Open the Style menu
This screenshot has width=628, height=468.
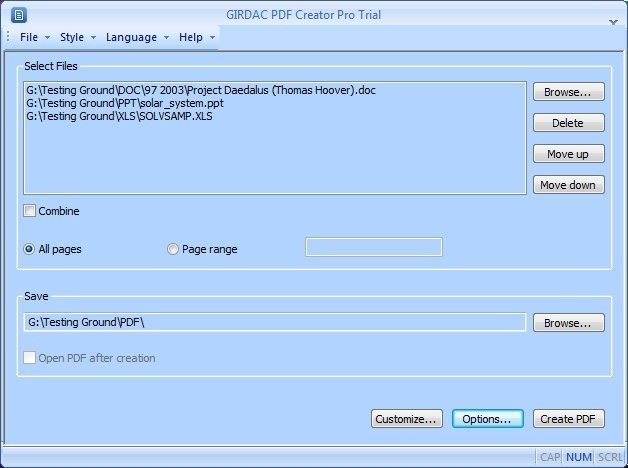coord(72,37)
